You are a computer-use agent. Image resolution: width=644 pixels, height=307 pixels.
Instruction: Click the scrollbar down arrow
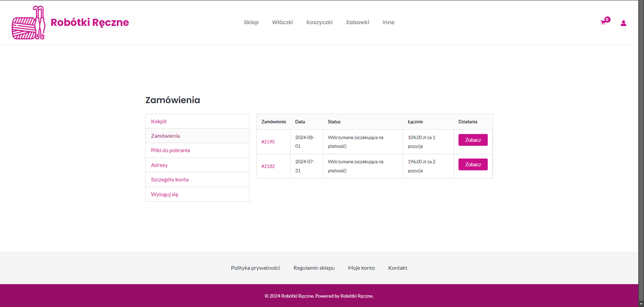pyautogui.click(x=641, y=304)
